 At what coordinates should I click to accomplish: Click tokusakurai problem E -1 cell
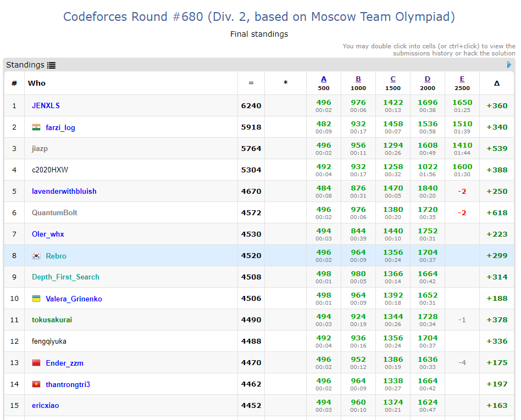462,320
